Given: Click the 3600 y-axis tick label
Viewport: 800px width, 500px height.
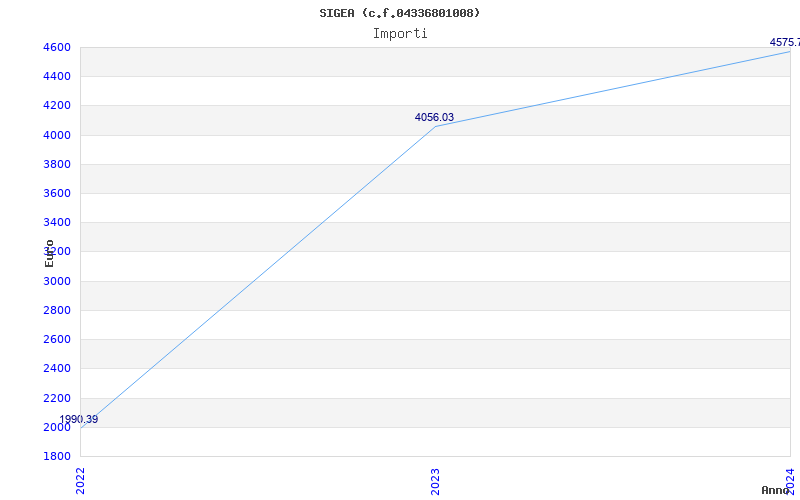Looking at the screenshot, I should point(57,193).
